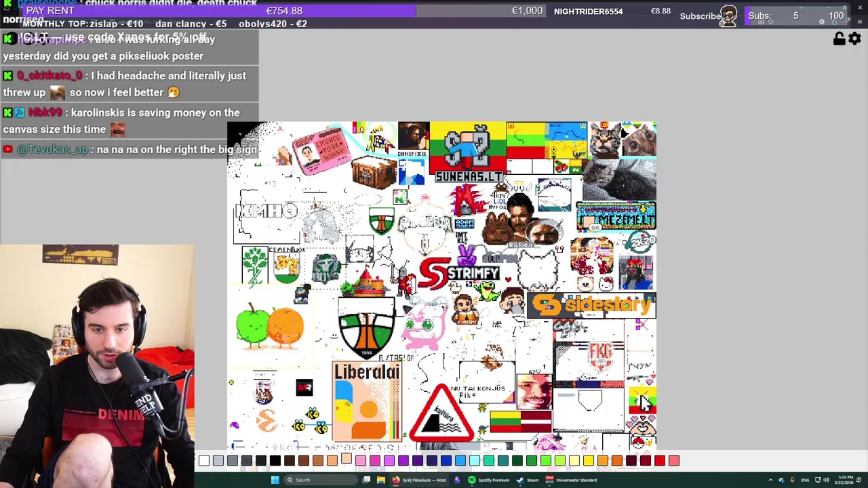Pick the pure black palette swatch
This screenshot has width=868, height=488.
275,461
